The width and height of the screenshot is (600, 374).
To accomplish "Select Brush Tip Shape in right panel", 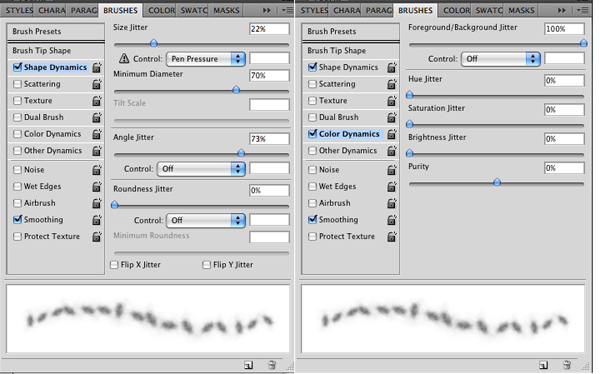I will tap(351, 51).
